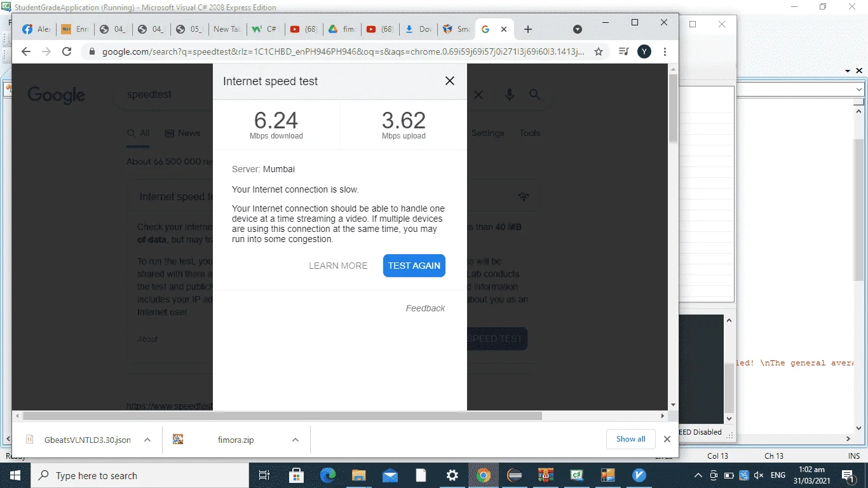This screenshot has width=868, height=488.
Task: Show hidden system tray icons
Action: click(698, 475)
